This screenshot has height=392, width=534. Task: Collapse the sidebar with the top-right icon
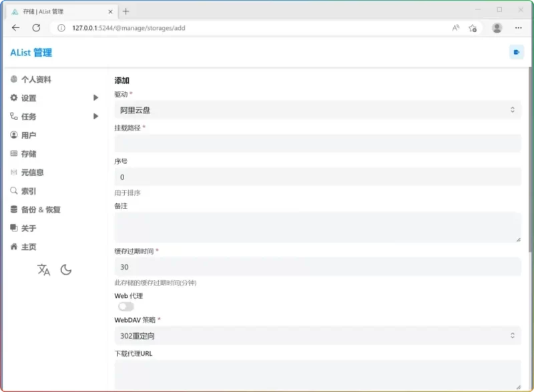click(x=515, y=51)
